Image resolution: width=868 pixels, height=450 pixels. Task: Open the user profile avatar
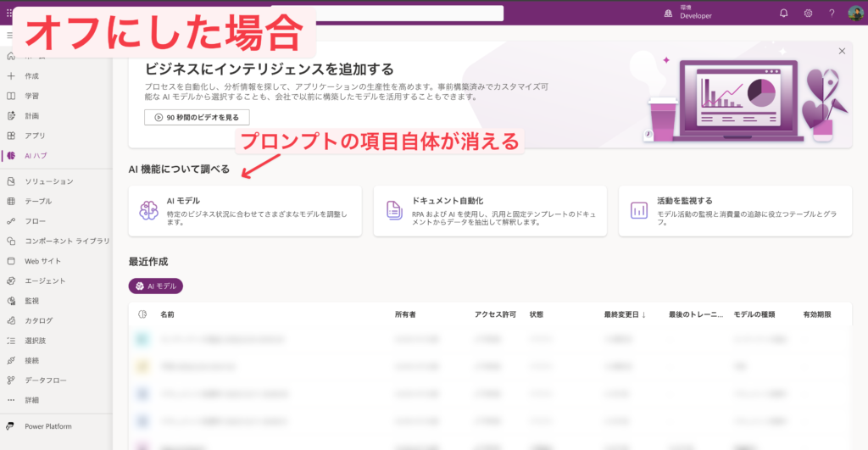(x=855, y=13)
